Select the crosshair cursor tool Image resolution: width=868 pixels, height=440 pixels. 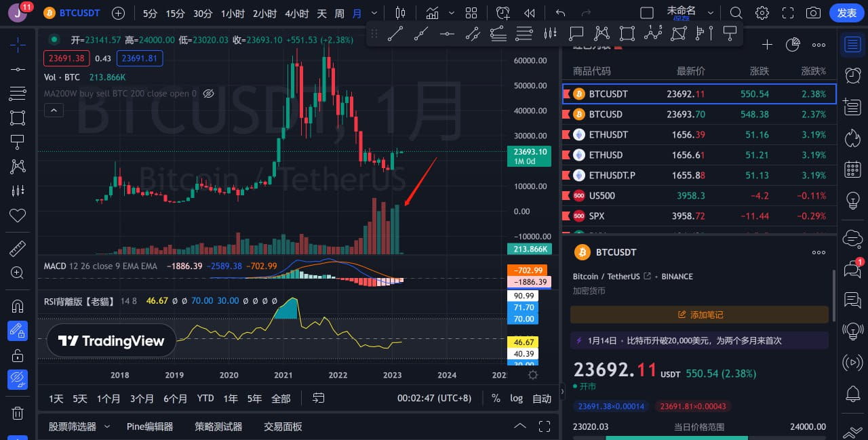[x=18, y=44]
